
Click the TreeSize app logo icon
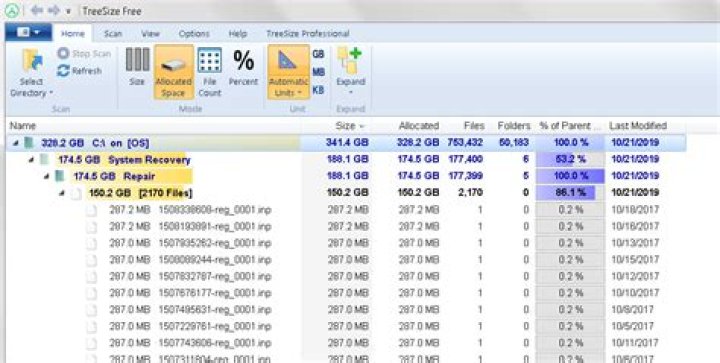(12, 11)
